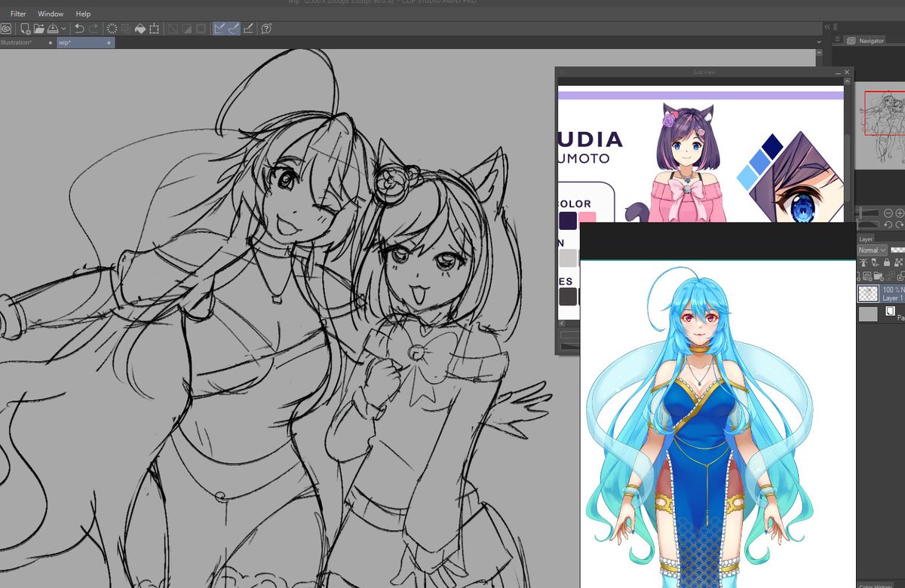Select the wip canvas tab
The height and width of the screenshot is (588, 905).
[86, 43]
